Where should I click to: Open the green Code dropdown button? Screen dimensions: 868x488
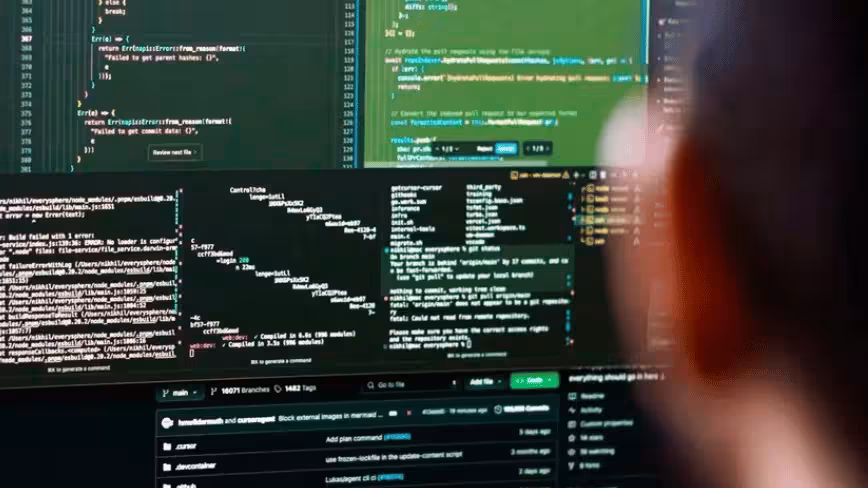click(534, 381)
